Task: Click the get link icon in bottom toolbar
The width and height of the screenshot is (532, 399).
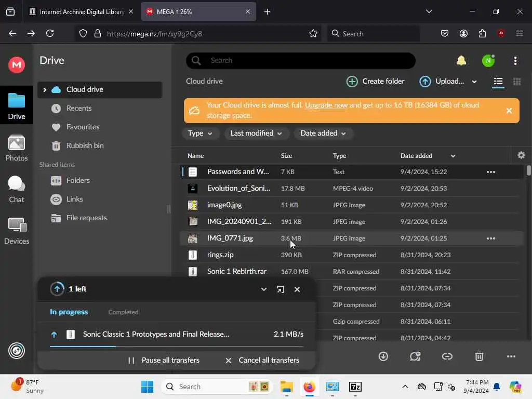Action: click(447, 356)
